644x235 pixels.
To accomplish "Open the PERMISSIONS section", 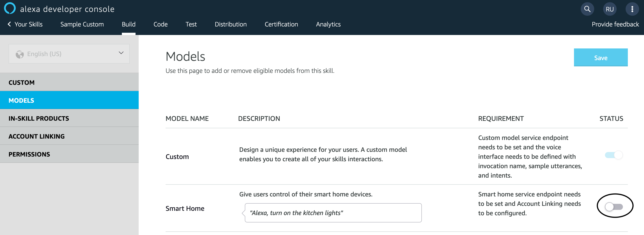I will click(x=29, y=154).
